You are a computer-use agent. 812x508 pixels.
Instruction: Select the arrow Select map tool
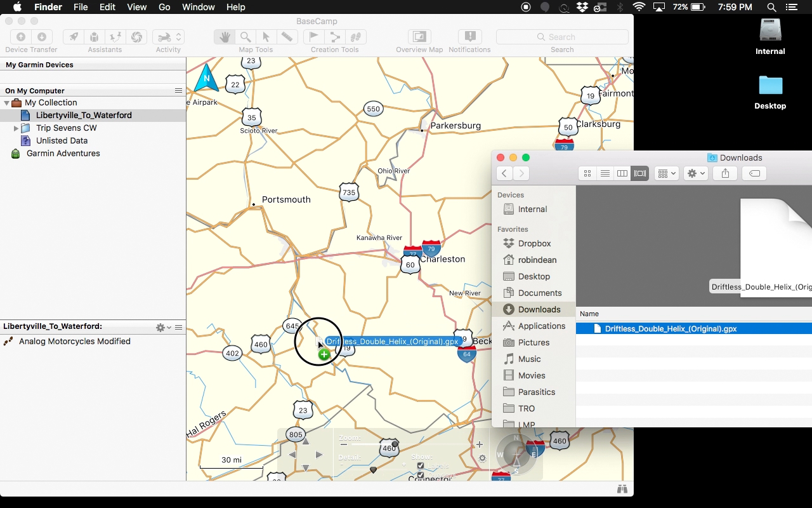266,37
